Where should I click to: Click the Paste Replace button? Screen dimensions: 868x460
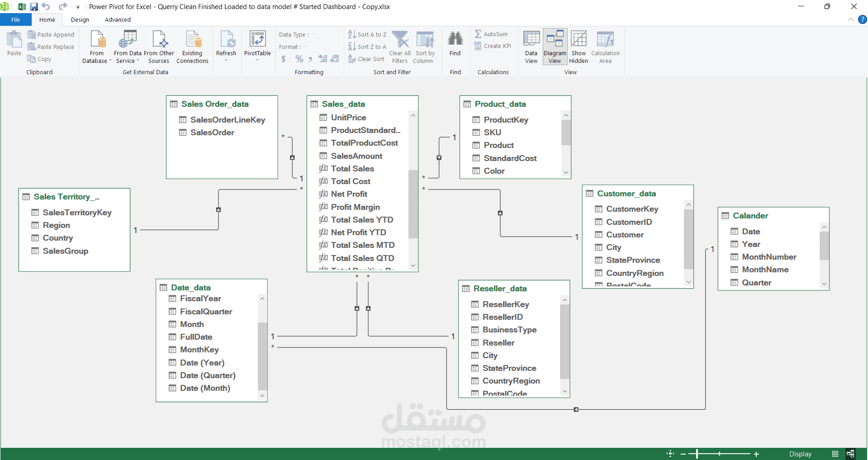click(x=51, y=47)
